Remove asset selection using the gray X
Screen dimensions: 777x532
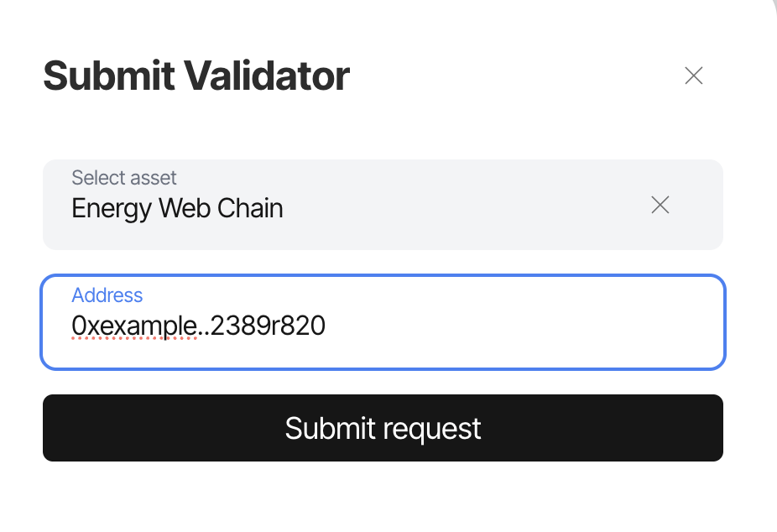(660, 205)
